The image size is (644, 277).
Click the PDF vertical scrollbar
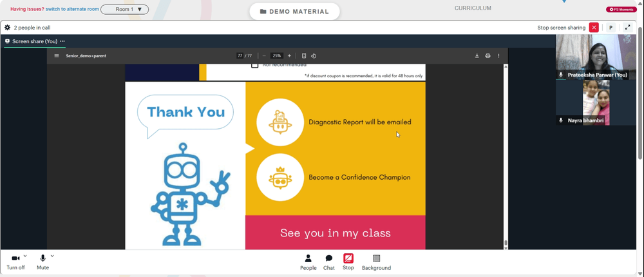(506, 156)
